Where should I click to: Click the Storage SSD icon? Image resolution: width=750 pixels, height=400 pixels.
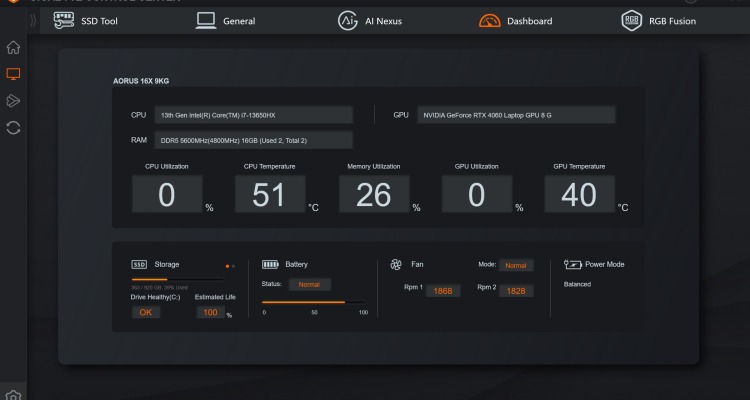139,265
